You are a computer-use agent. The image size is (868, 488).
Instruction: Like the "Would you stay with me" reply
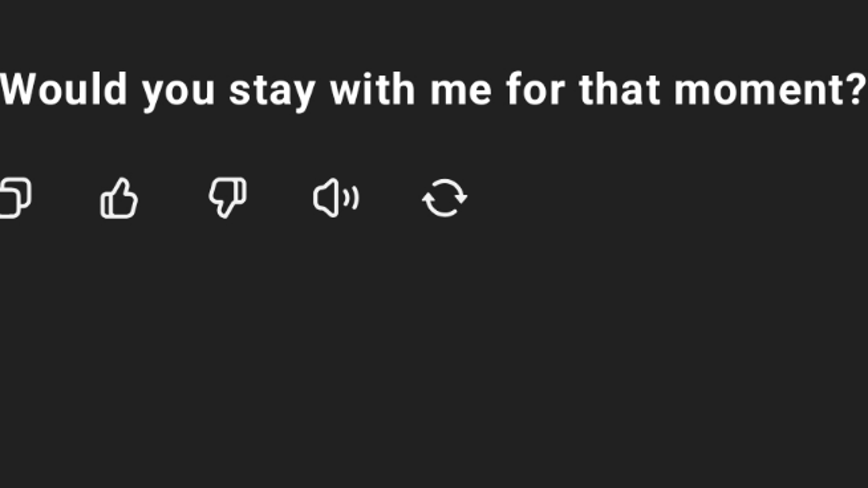[x=119, y=198]
